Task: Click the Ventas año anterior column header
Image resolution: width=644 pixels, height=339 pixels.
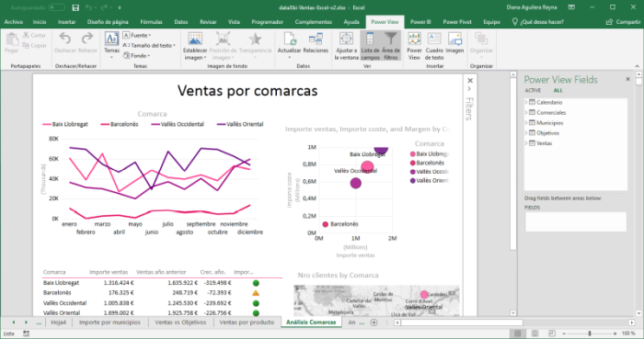Action: pyautogui.click(x=161, y=272)
